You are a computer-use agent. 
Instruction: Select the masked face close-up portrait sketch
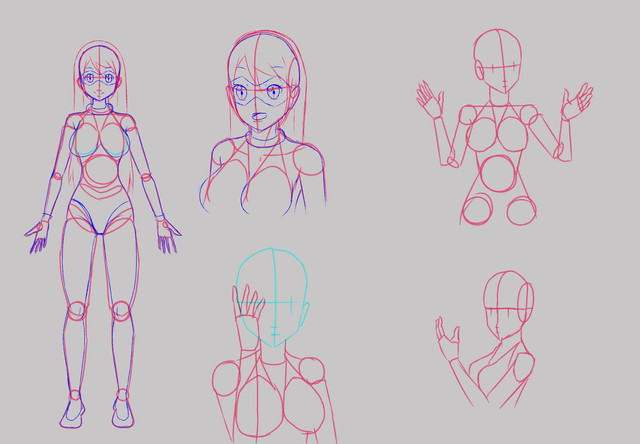tap(263, 122)
